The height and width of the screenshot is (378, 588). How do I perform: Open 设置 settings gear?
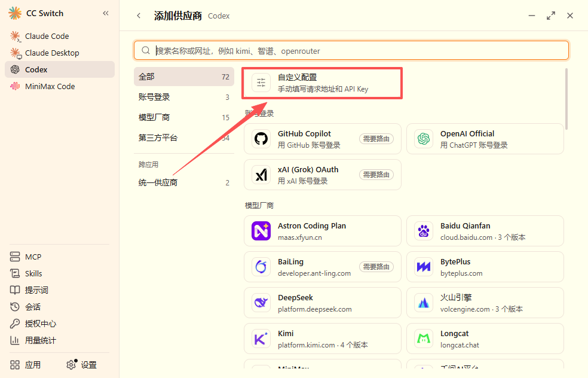[81, 365]
